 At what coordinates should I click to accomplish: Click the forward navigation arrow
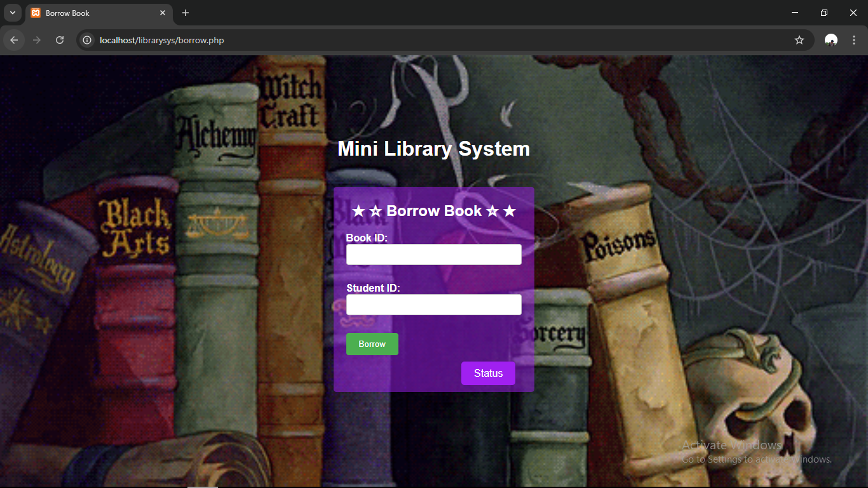pos(37,40)
